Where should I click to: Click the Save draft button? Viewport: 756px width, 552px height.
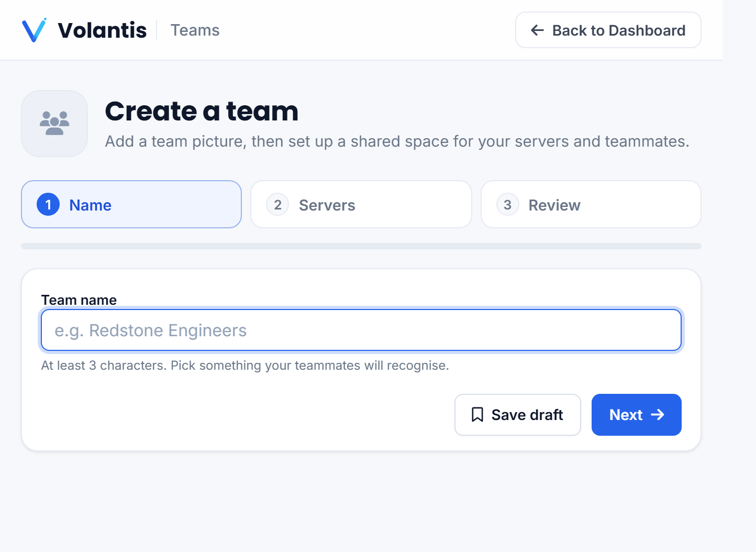pyautogui.click(x=518, y=415)
